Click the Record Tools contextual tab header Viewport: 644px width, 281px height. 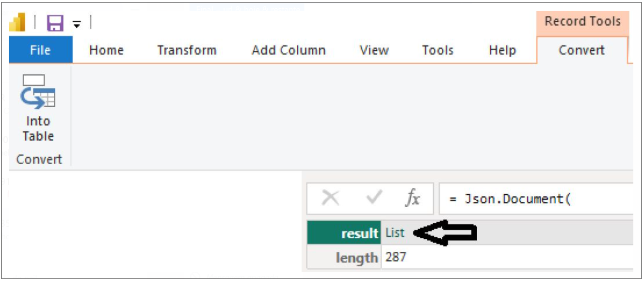(582, 22)
